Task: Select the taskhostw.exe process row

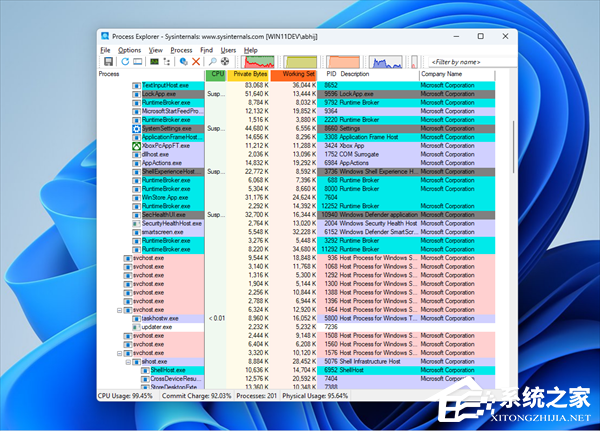Action: tap(297, 318)
